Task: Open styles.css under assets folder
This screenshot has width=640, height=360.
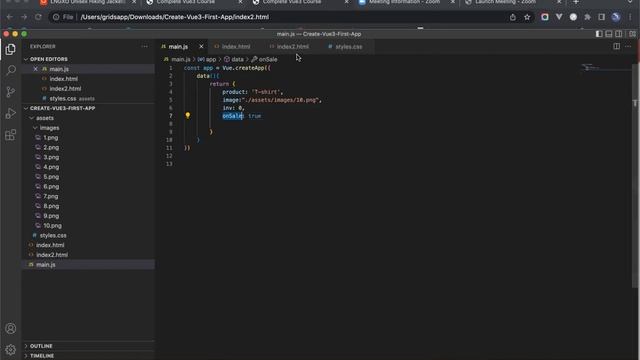Action: [x=53, y=235]
